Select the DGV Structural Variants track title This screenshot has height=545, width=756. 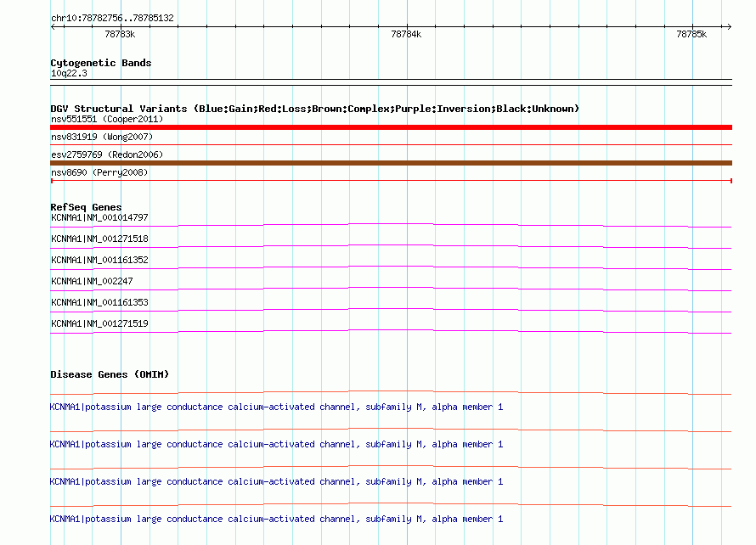pos(315,109)
